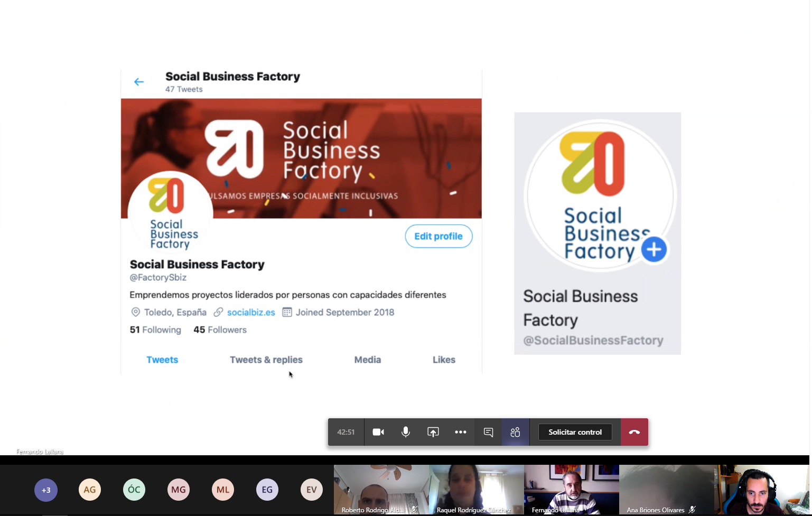Image resolution: width=812 pixels, height=516 pixels.
Task: Hang up the call with red button
Action: click(x=634, y=432)
